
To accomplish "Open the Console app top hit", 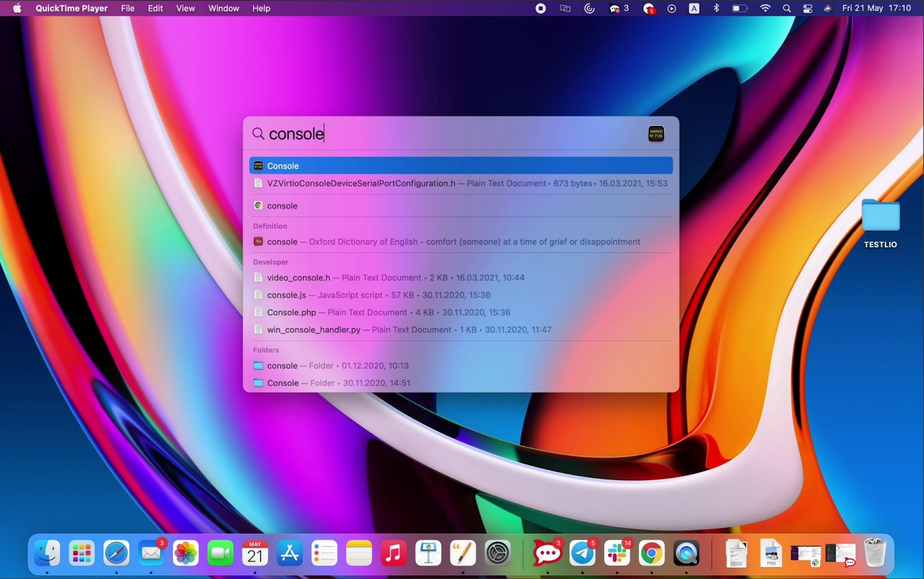I will click(x=461, y=166).
